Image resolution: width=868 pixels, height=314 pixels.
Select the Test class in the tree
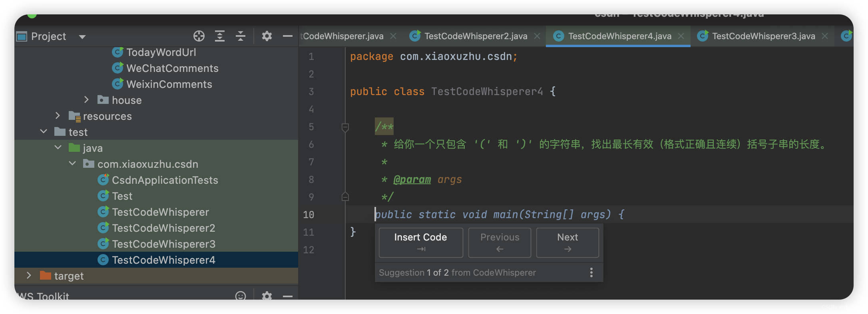point(122,196)
